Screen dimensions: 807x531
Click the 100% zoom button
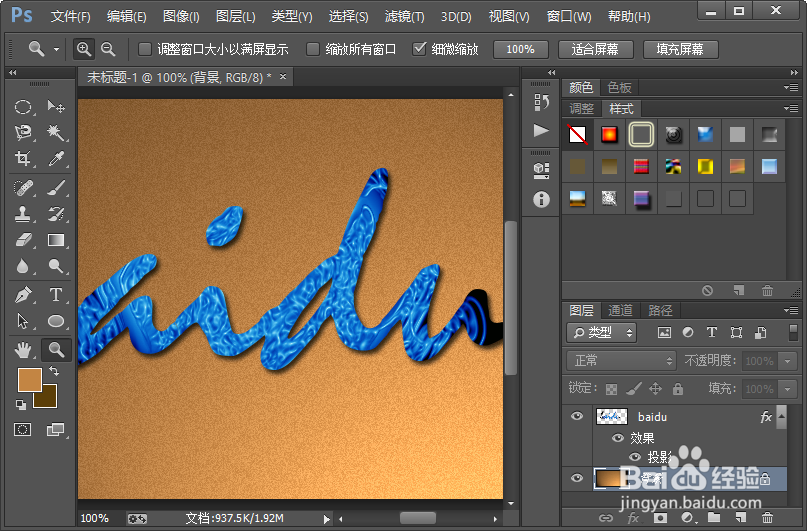pyautogui.click(x=521, y=49)
